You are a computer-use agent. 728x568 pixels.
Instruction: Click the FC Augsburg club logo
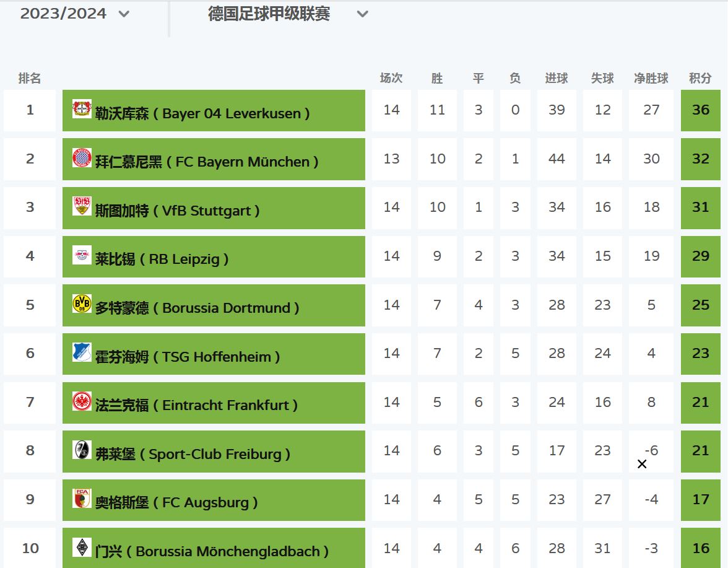click(x=82, y=498)
